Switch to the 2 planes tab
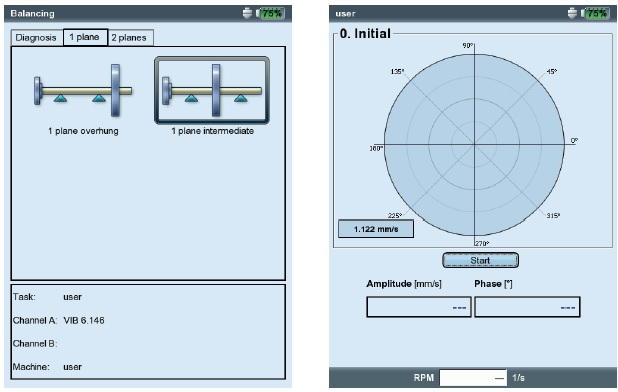The width and height of the screenshot is (618, 392). coord(129,38)
